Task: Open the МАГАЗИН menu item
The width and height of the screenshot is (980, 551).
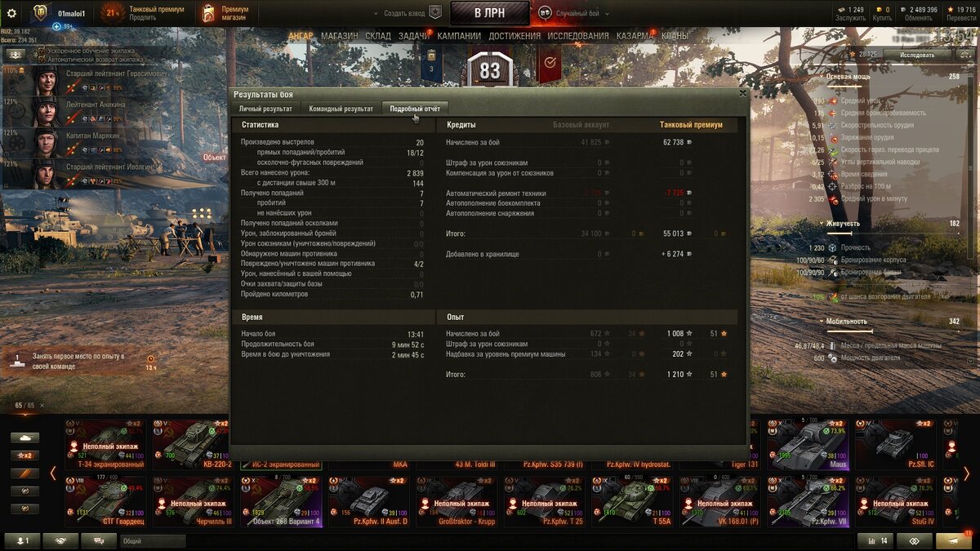Action: coord(340,36)
